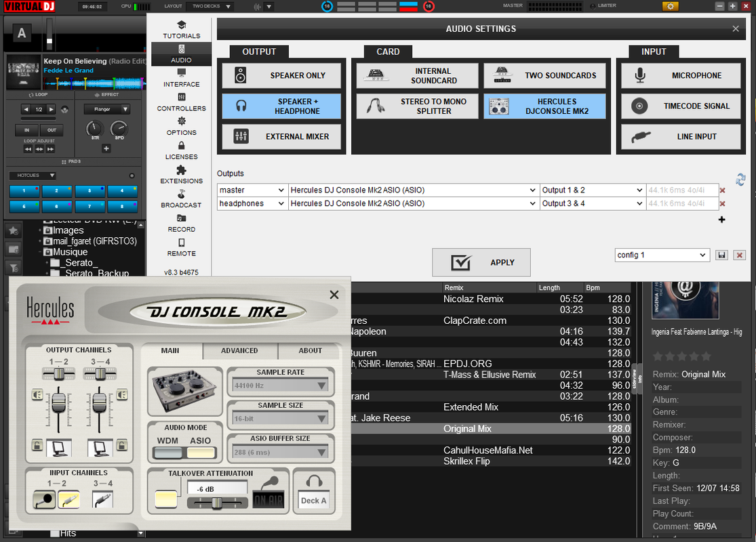Open the config 1 preset dropdown
The width and height of the screenshot is (756, 542).
[662, 255]
